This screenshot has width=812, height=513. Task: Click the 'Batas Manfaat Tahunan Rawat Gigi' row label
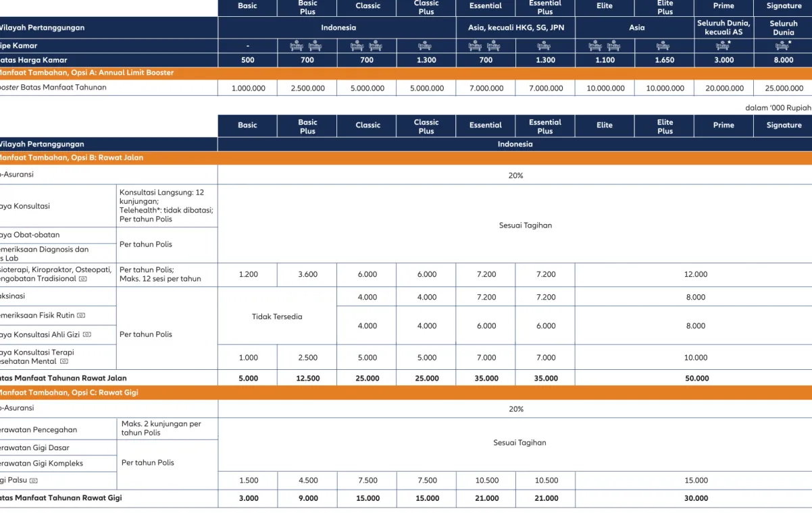coord(61,497)
